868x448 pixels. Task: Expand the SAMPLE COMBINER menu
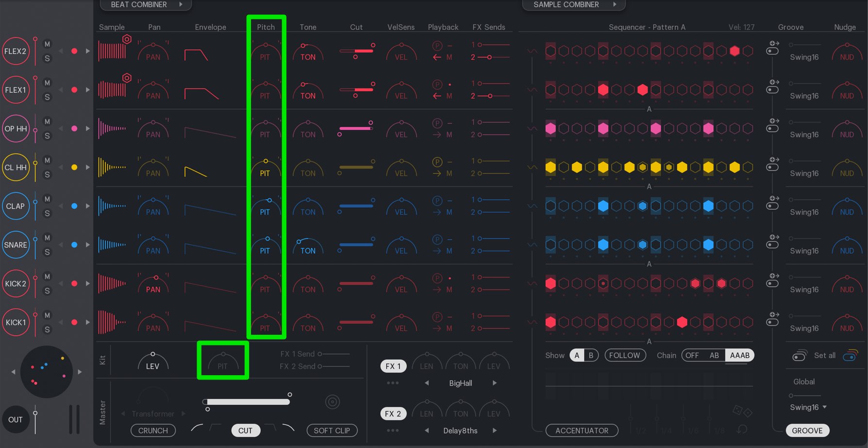coord(574,5)
